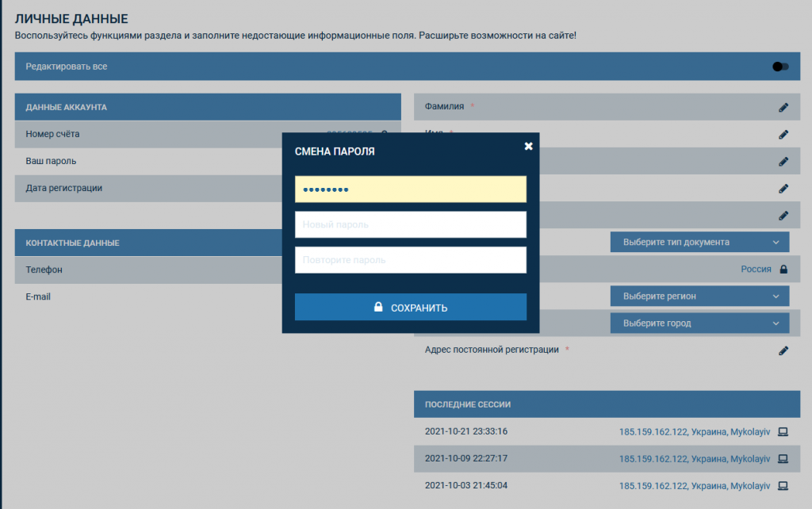The width and height of the screenshot is (812, 509).
Task: Click into the Новый пароль field
Action: [x=411, y=224]
